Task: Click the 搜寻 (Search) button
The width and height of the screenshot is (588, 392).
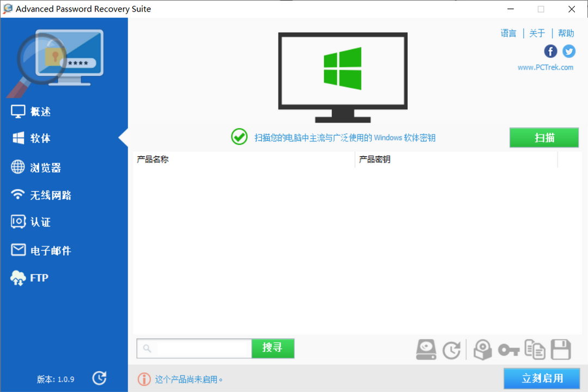Action: pyautogui.click(x=273, y=348)
